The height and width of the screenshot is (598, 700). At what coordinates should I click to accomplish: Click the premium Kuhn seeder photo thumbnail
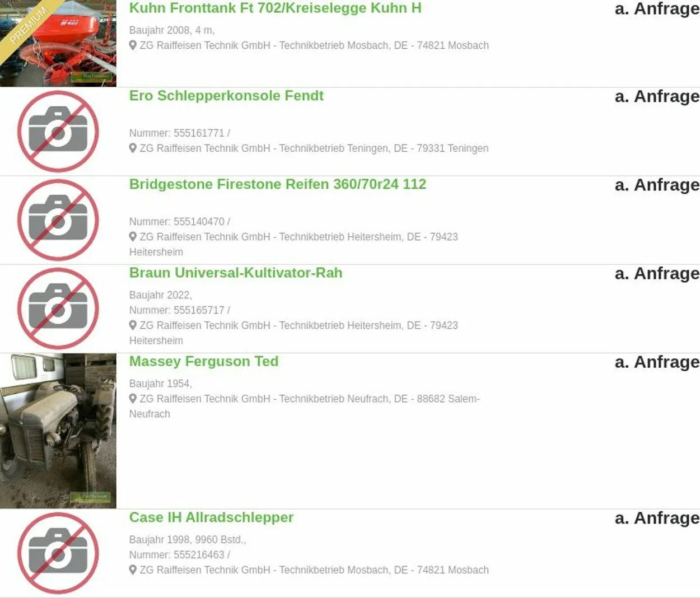tap(58, 43)
